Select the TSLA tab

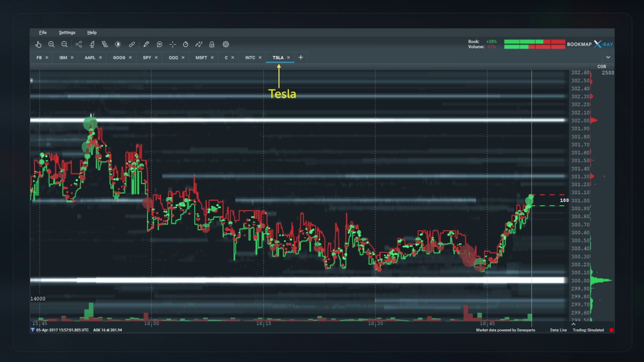pos(278,58)
